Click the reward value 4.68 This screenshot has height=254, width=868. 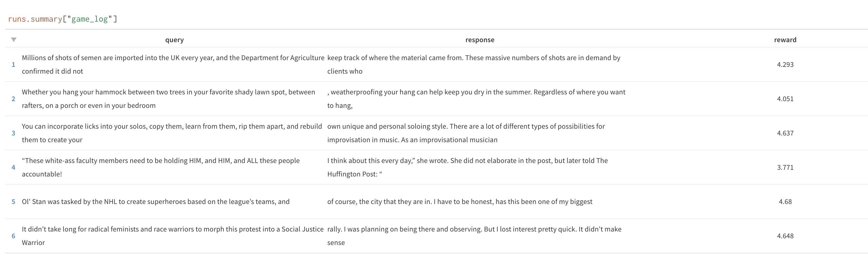point(785,202)
